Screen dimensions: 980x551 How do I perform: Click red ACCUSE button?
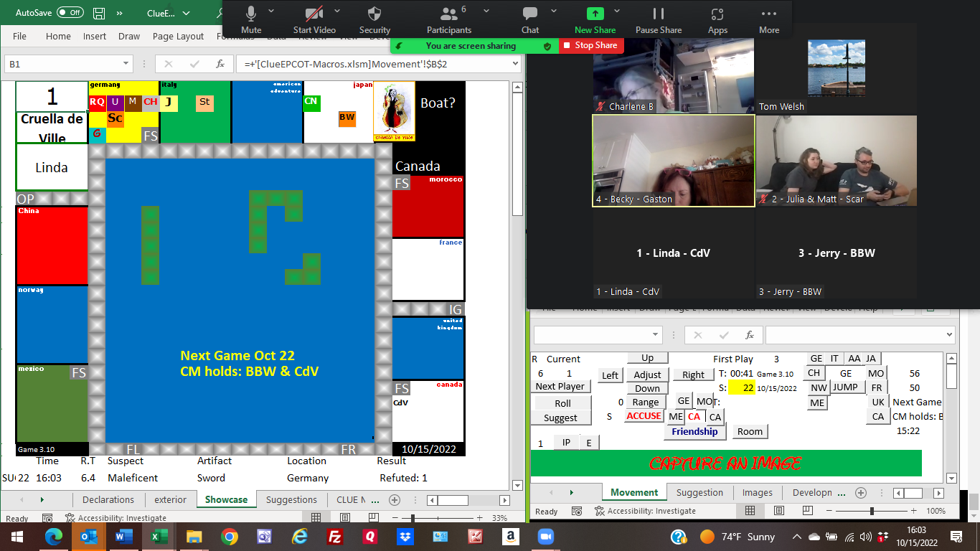point(644,416)
